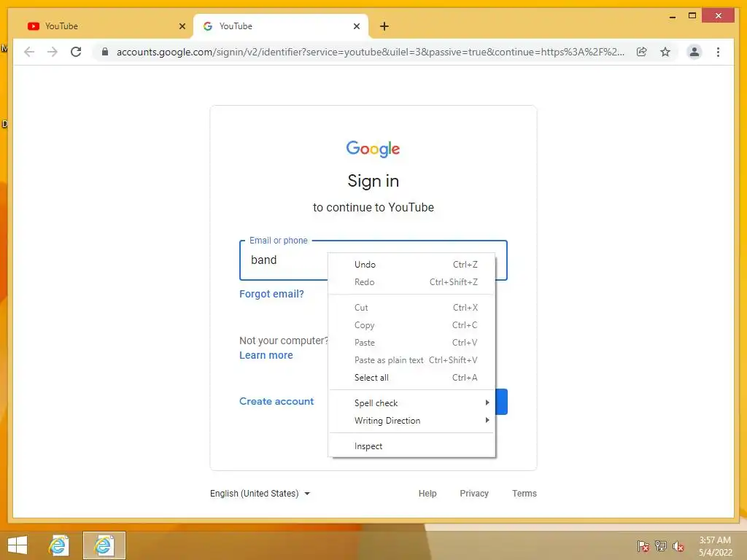Choose Redo from the context menu
Viewport: 747px width, 560px height.
click(x=412, y=282)
